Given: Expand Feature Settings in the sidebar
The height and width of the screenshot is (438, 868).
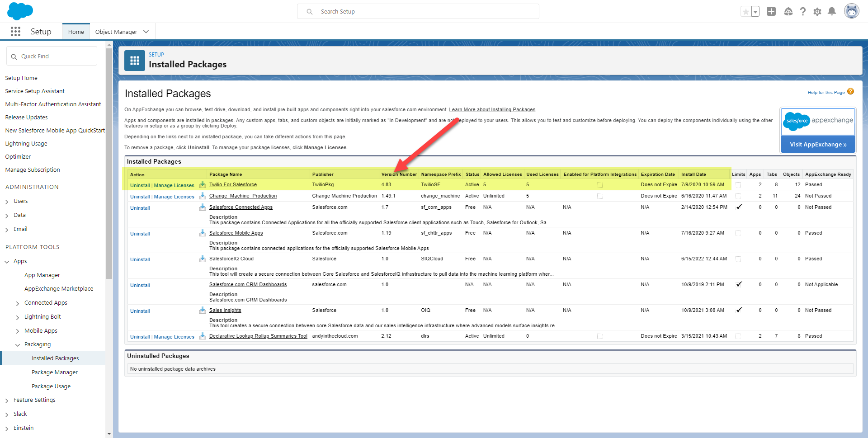Looking at the screenshot, I should pos(7,400).
